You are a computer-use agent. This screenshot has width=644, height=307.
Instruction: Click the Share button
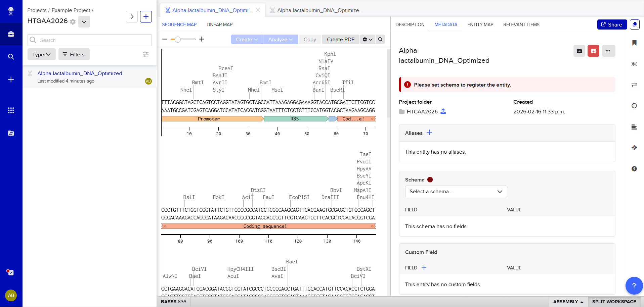612,24
